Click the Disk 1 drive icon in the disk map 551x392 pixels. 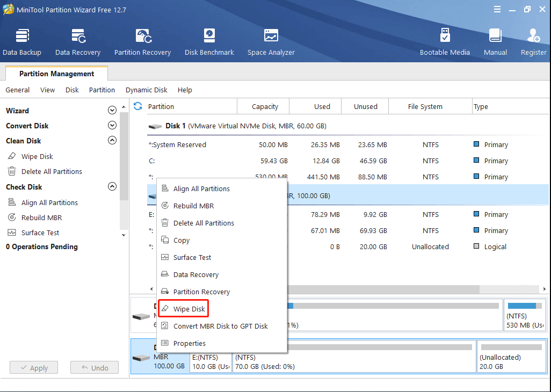(141, 317)
